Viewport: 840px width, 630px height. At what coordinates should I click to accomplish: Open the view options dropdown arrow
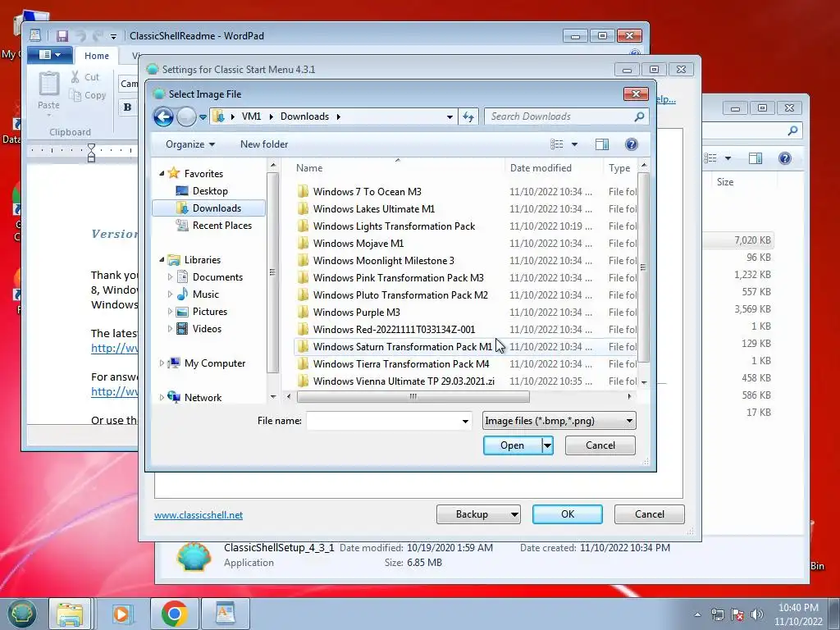click(574, 144)
